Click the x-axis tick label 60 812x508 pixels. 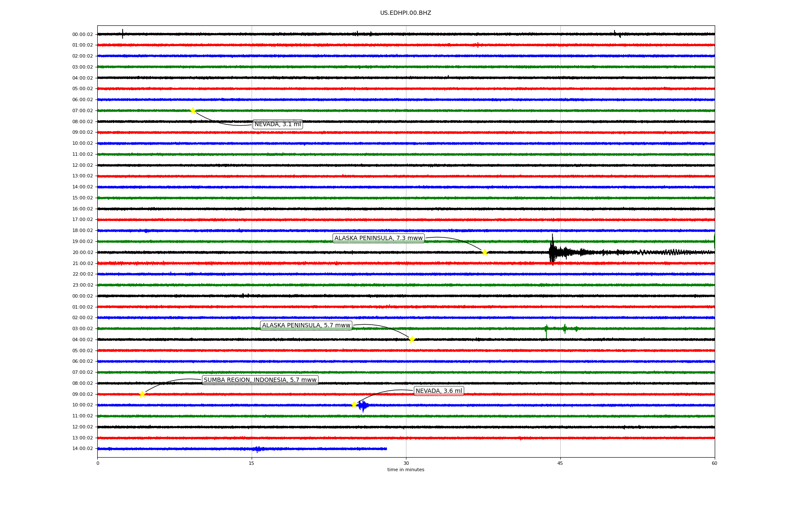click(714, 464)
